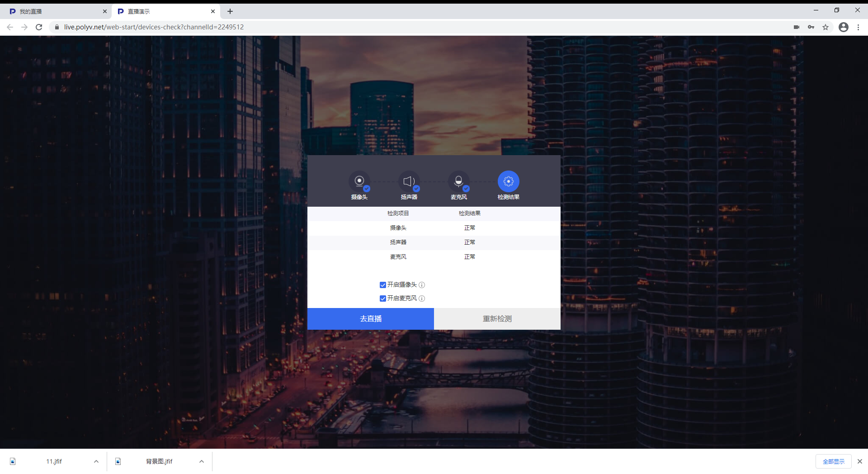Viewport: 868px width, 474px height.
Task: Bookmark this page with the star icon
Action: pyautogui.click(x=826, y=27)
